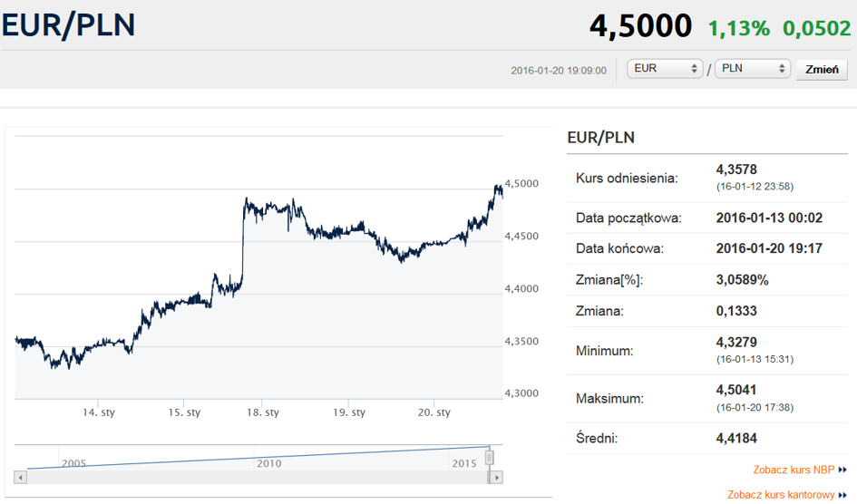Click the 2010 label in the navigator timeline

[269, 463]
